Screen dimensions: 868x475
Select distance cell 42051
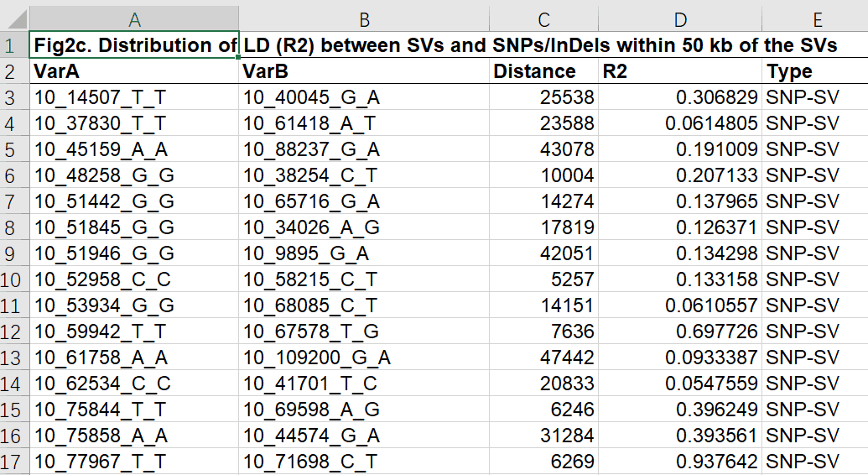click(x=543, y=253)
